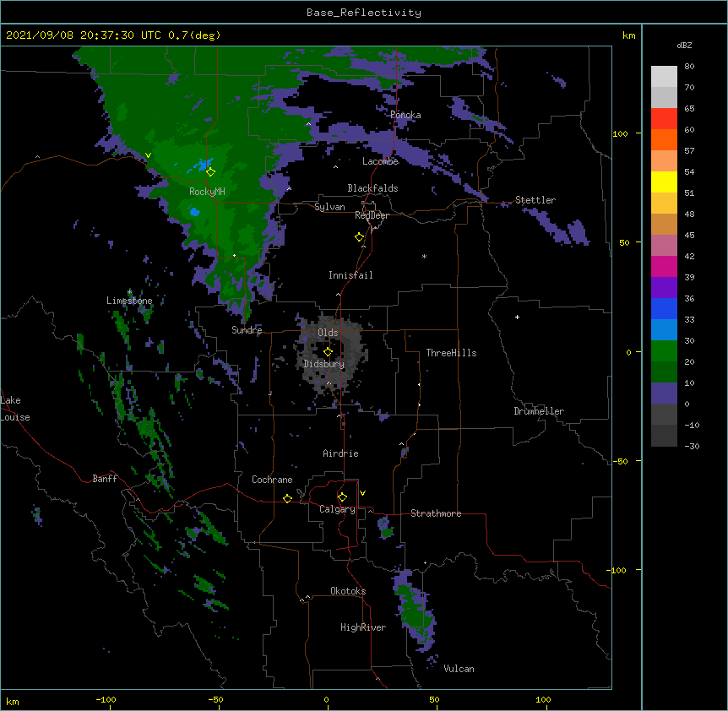The image size is (728, 711).
Task: Pick the magenta swatch in the dBZ legend
Action: (664, 266)
